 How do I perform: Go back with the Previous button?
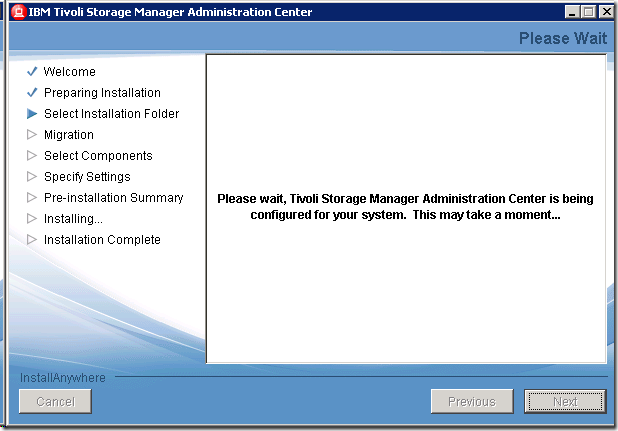471,402
